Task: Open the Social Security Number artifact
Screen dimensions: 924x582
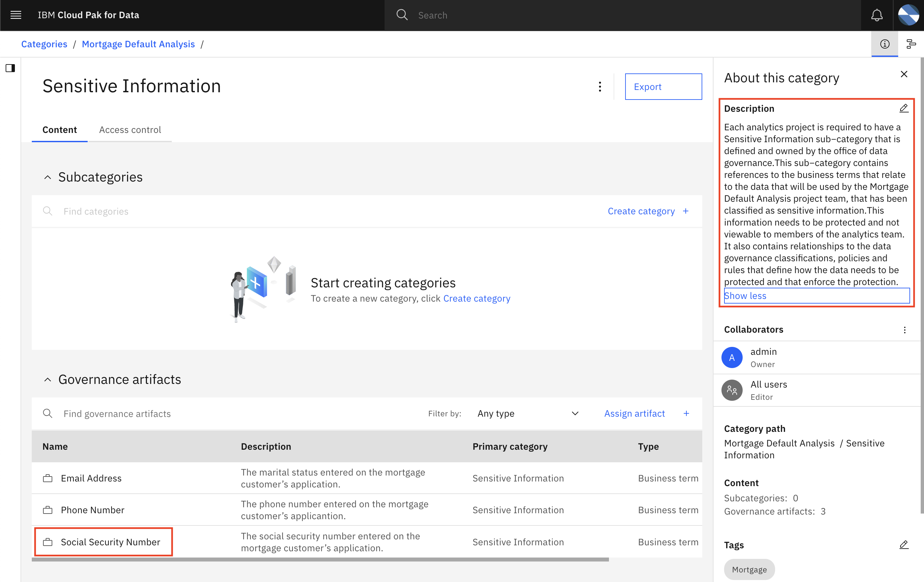Action: point(111,542)
